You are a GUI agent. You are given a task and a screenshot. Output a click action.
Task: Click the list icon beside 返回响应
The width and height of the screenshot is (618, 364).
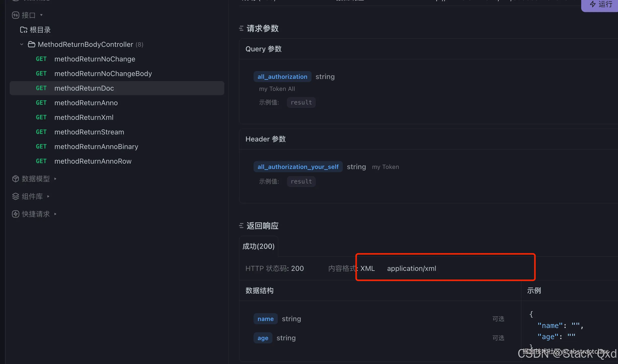[x=241, y=226]
